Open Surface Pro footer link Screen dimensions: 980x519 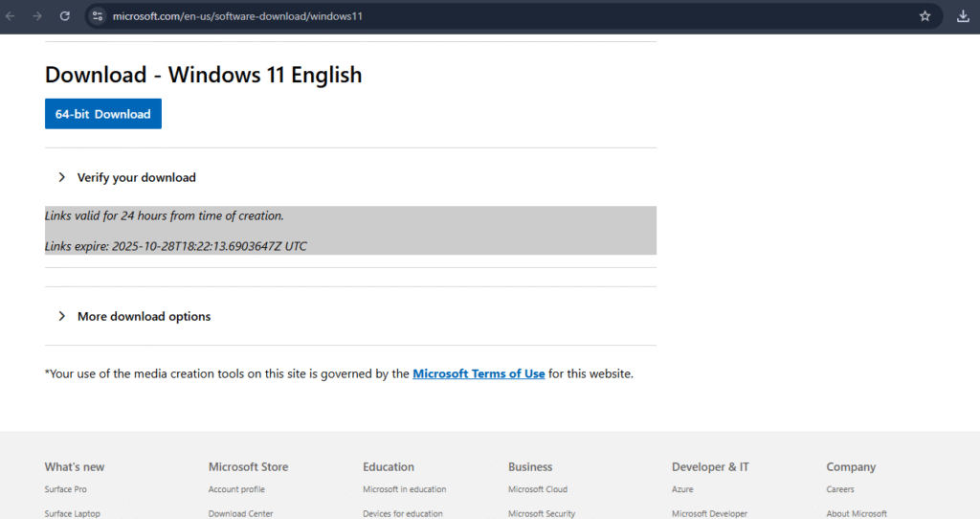click(66, 489)
